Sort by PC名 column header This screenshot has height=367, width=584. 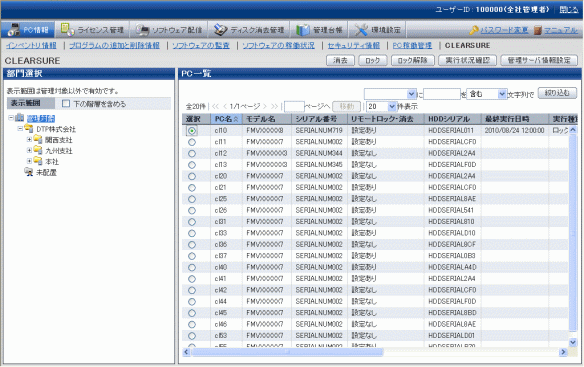[226, 119]
